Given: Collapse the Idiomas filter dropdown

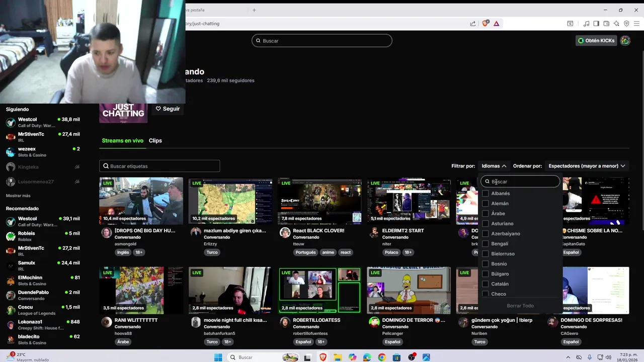Looking at the screenshot, I should click(494, 166).
